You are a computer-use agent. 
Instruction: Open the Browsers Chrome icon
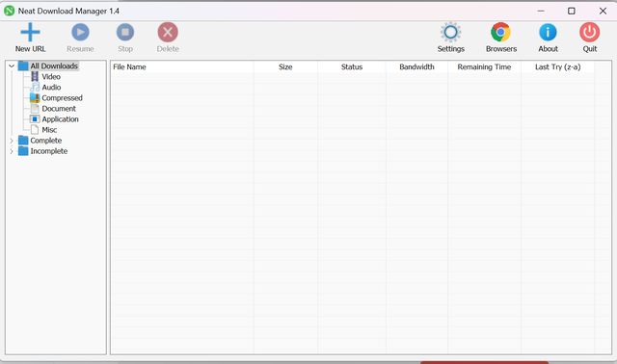pos(500,32)
